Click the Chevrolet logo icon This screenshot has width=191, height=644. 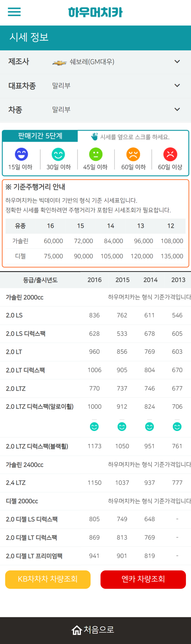click(59, 62)
